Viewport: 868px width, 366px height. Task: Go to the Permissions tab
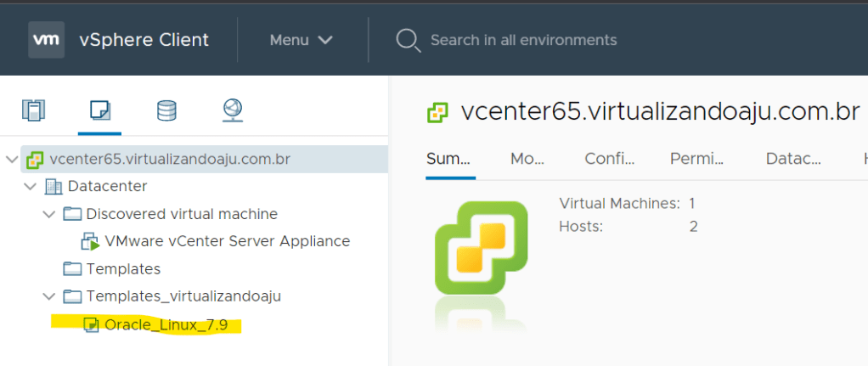pyautogui.click(x=696, y=159)
